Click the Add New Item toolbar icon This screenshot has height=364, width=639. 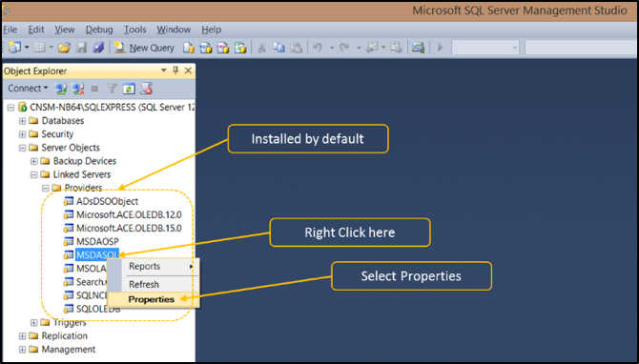click(x=39, y=48)
